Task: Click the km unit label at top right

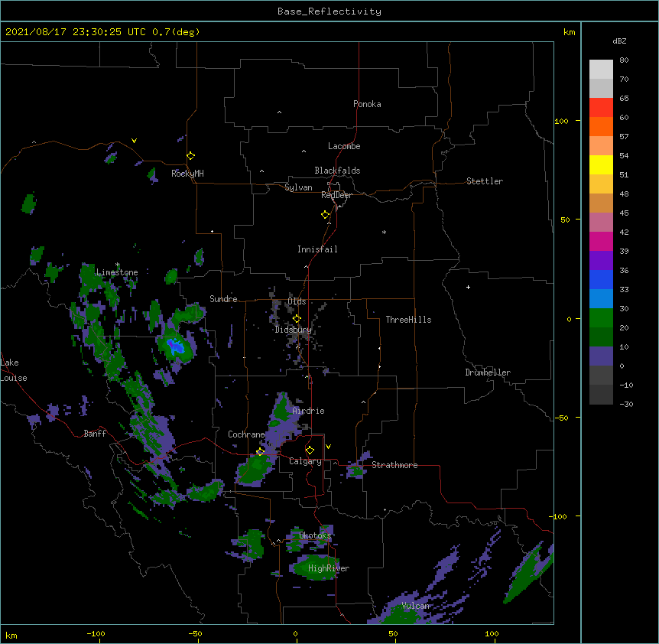Action: pyautogui.click(x=569, y=32)
